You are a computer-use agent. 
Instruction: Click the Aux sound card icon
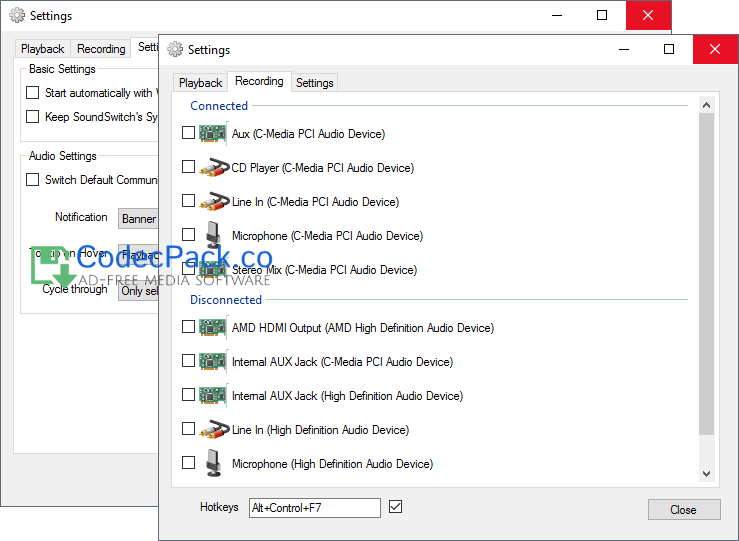click(x=214, y=133)
